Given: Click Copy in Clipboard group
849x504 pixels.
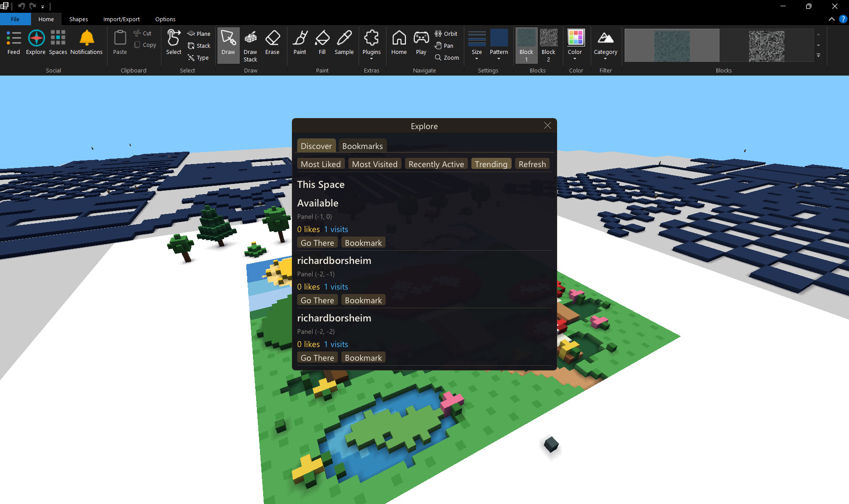Looking at the screenshot, I should pos(145,45).
